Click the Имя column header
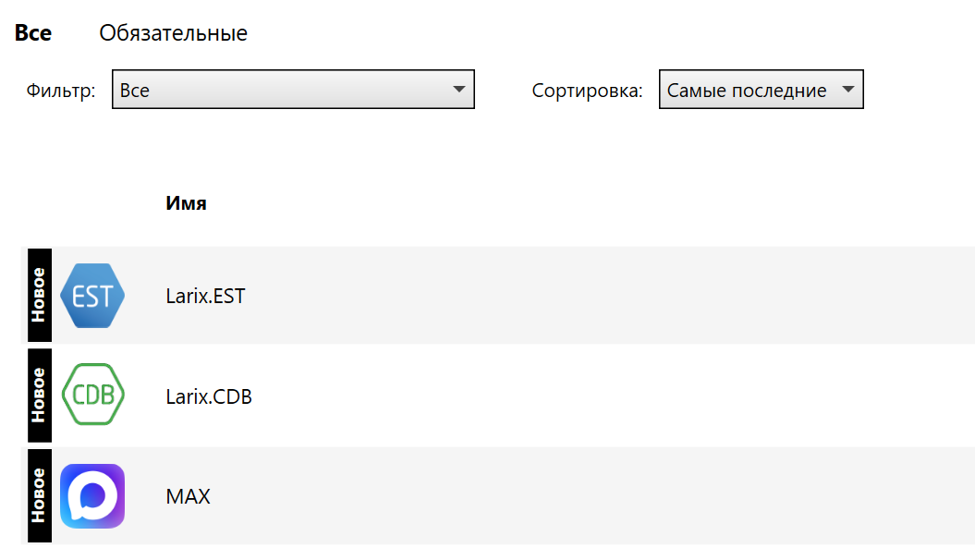The height and width of the screenshot is (560, 975). tap(187, 203)
